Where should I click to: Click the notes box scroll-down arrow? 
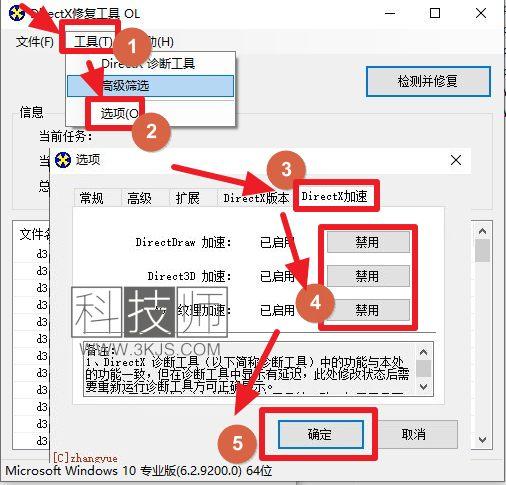pos(424,387)
